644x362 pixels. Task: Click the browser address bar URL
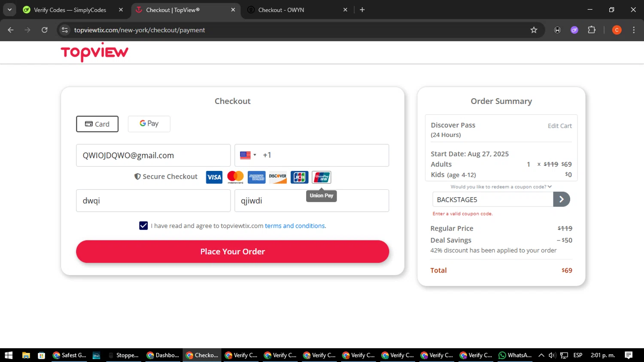(x=140, y=30)
